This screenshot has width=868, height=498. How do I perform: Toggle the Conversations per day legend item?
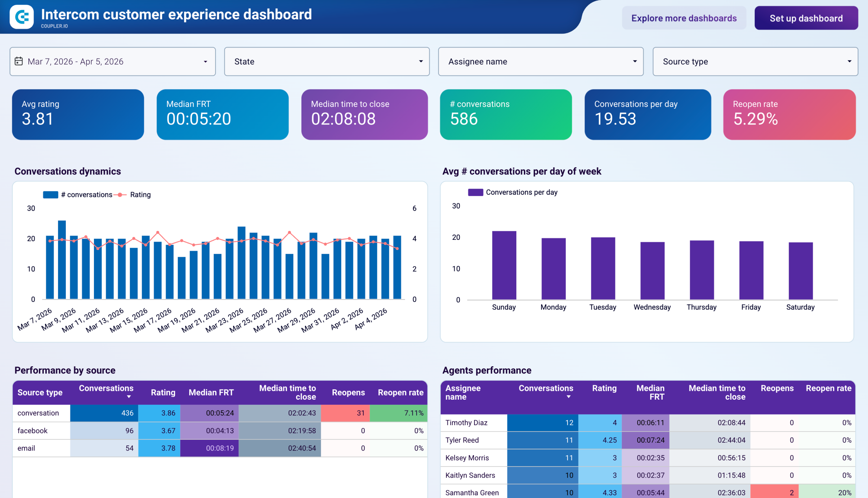pos(521,192)
